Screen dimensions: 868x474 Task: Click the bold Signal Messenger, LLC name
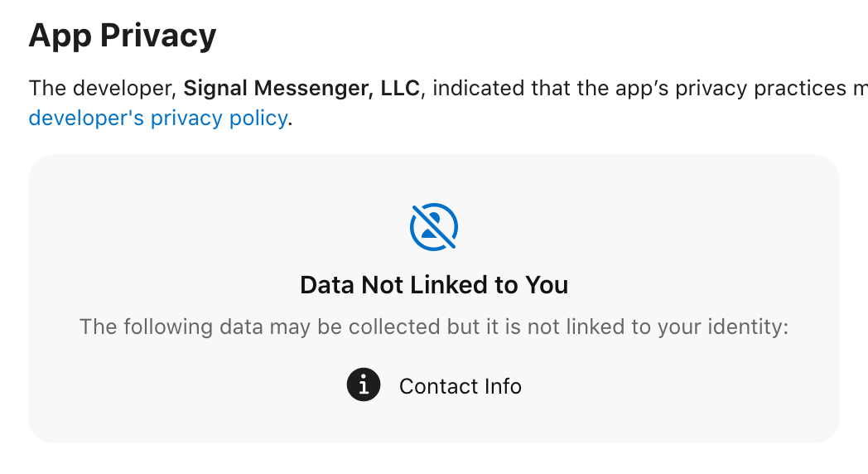click(301, 89)
